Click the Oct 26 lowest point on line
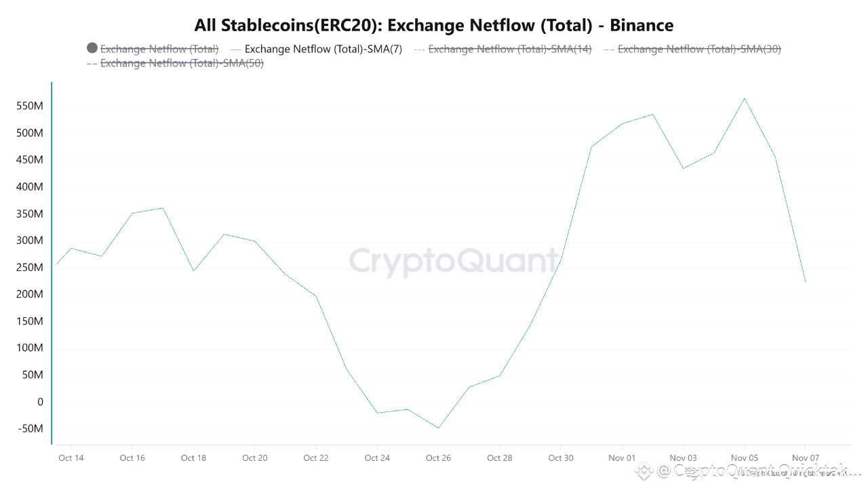 438,428
